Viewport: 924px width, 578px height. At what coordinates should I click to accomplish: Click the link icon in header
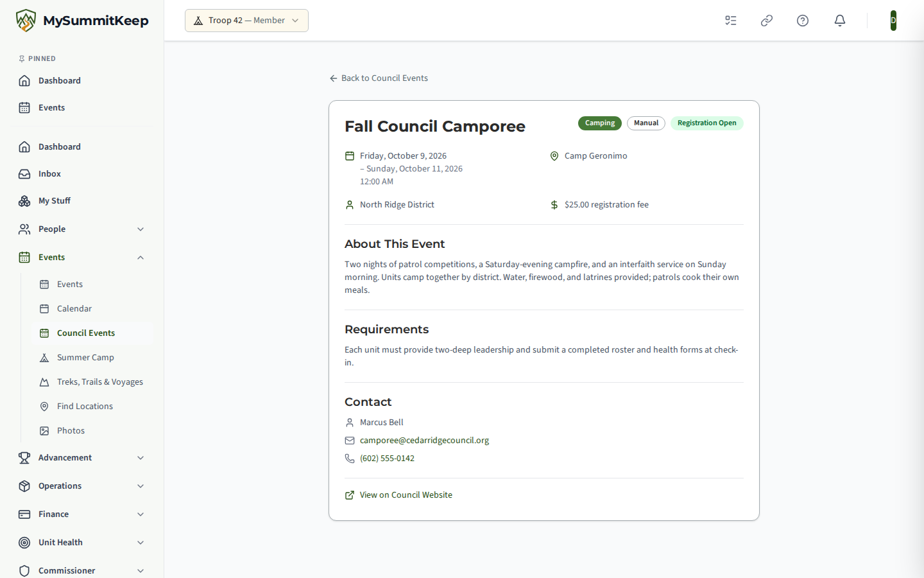767,21
